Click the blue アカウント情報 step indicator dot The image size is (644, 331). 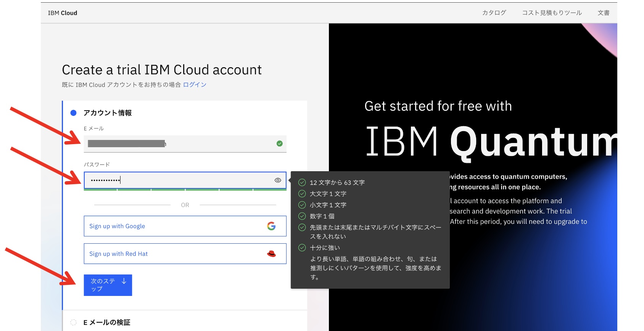tap(74, 113)
